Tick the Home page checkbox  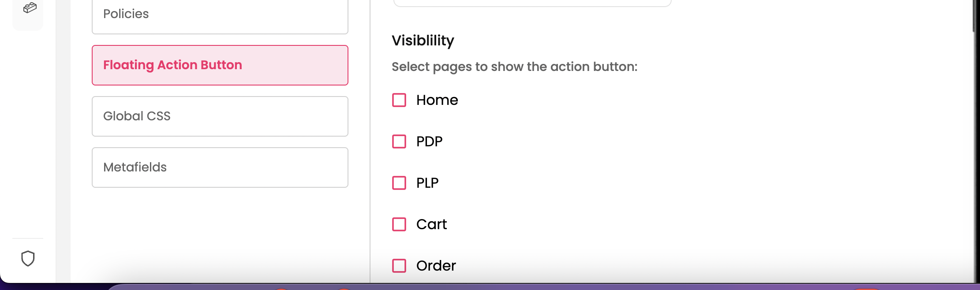pyautogui.click(x=399, y=100)
